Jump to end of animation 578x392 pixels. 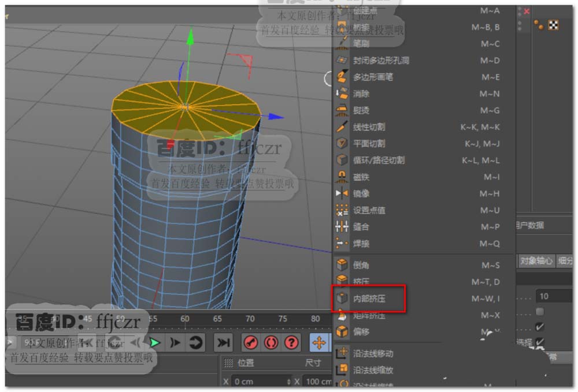223,342
